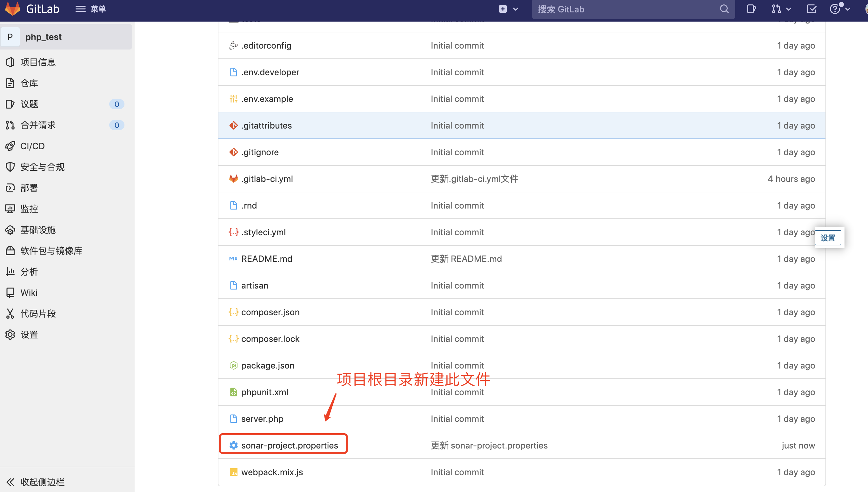Open 软件包与镜像库 sidebar item
Image resolution: width=868 pixels, height=492 pixels.
(x=51, y=251)
